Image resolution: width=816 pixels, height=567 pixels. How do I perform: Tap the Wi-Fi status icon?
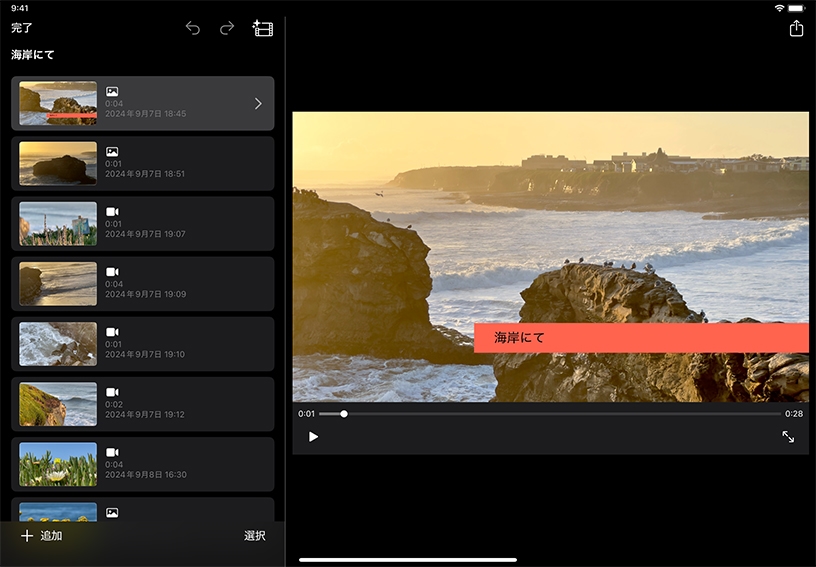(779, 8)
